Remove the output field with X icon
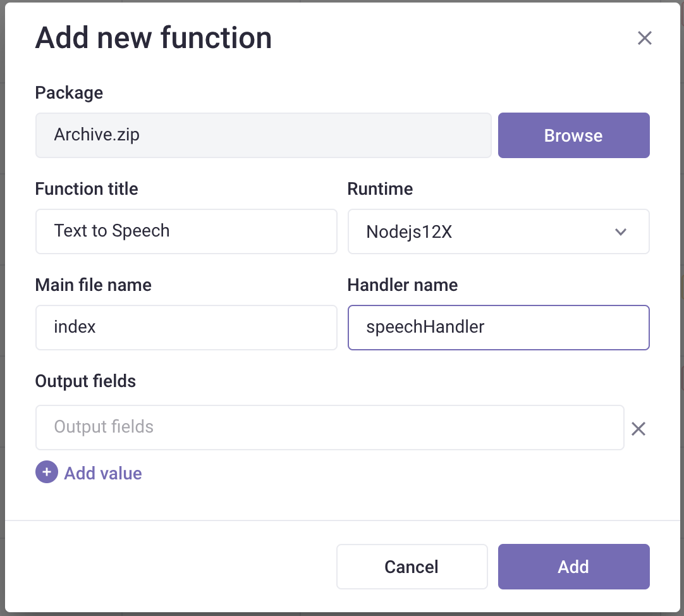The height and width of the screenshot is (616, 684). coord(638,429)
